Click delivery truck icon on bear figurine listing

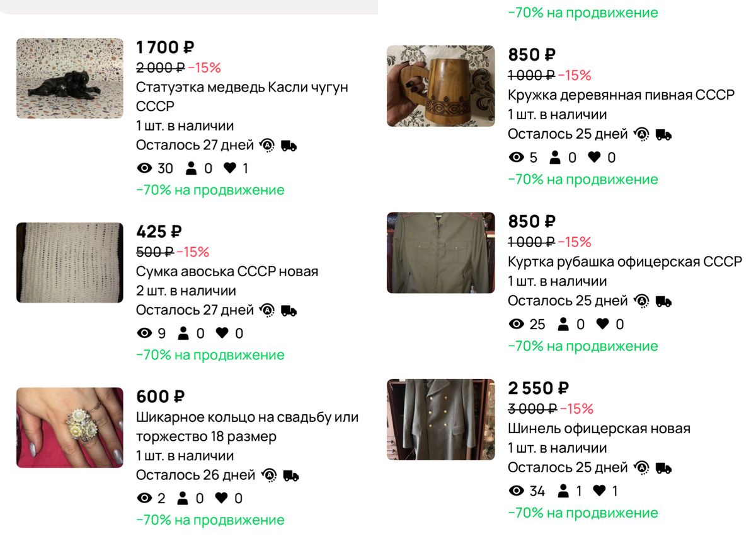coord(289,146)
